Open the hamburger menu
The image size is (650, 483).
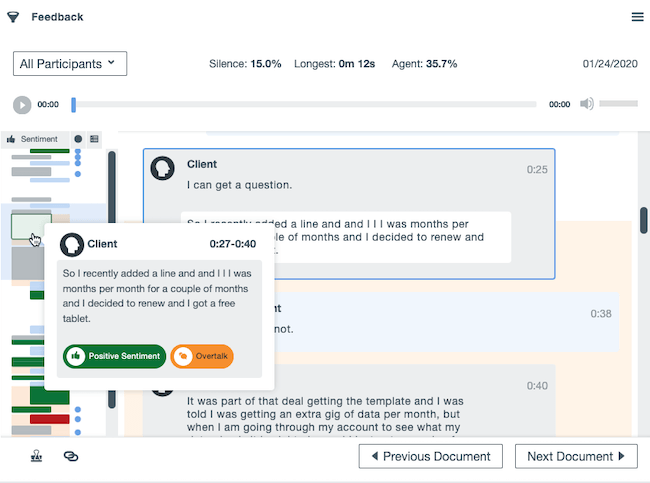pyautogui.click(x=637, y=17)
